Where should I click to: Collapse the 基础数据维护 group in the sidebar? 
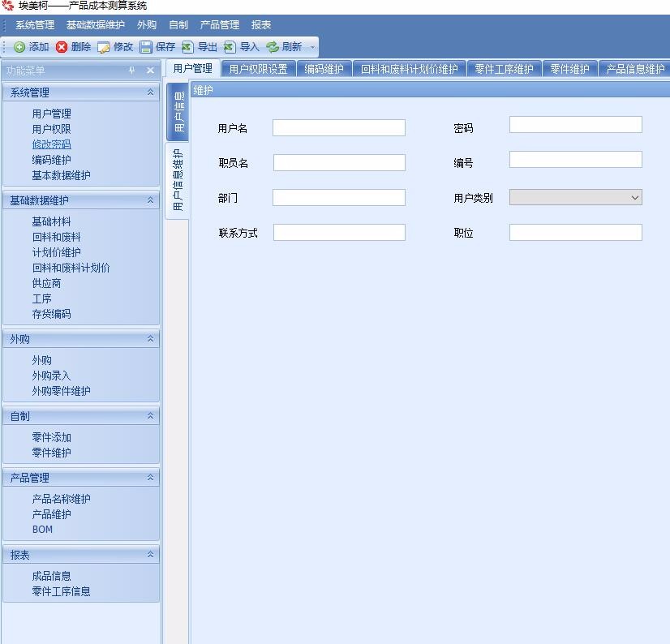tap(150, 200)
